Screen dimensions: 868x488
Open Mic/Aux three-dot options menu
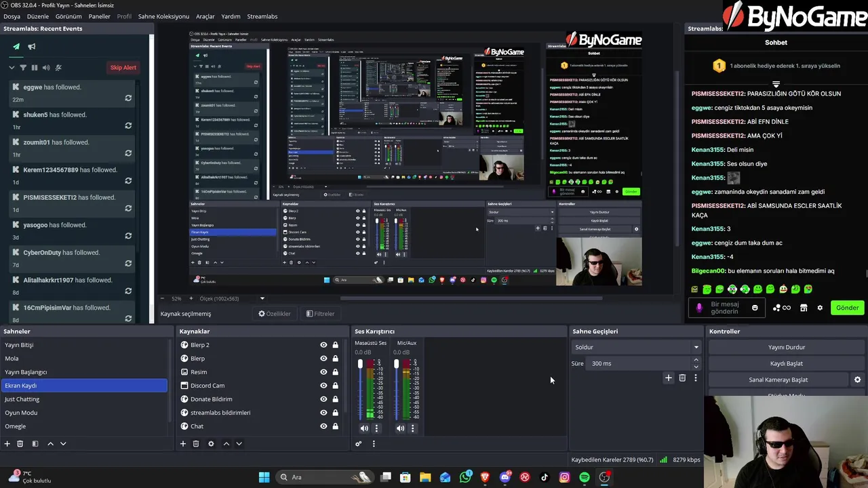412,428
